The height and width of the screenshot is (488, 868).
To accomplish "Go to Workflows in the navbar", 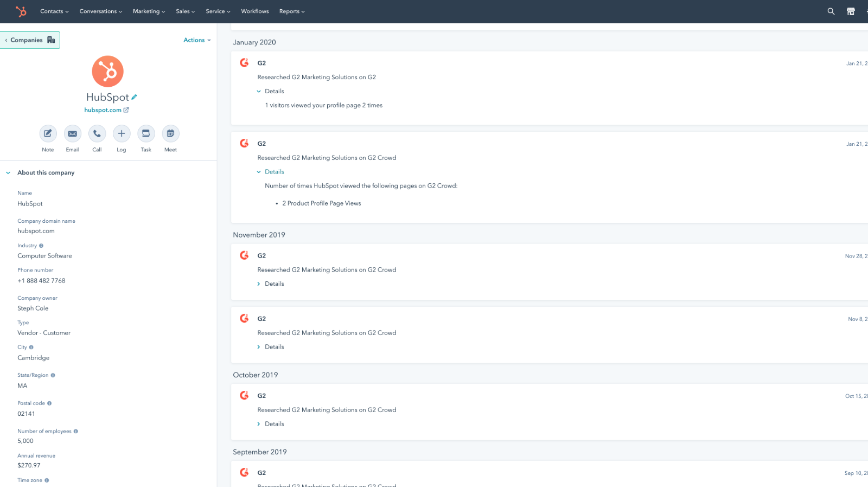I will tap(255, 11).
